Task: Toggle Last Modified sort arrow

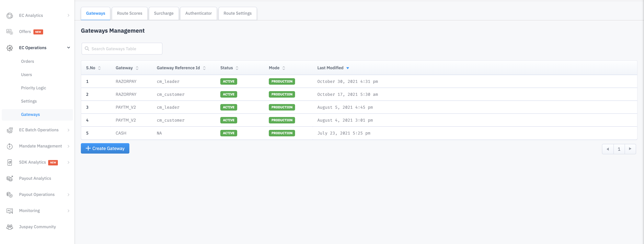Action: coord(348,68)
